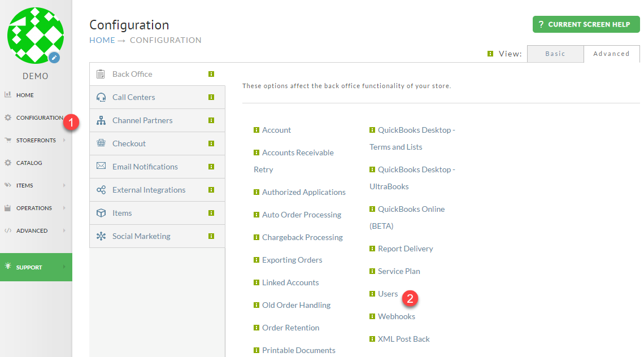Open the HOME sidebar item
This screenshot has height=357, width=644.
(25, 95)
